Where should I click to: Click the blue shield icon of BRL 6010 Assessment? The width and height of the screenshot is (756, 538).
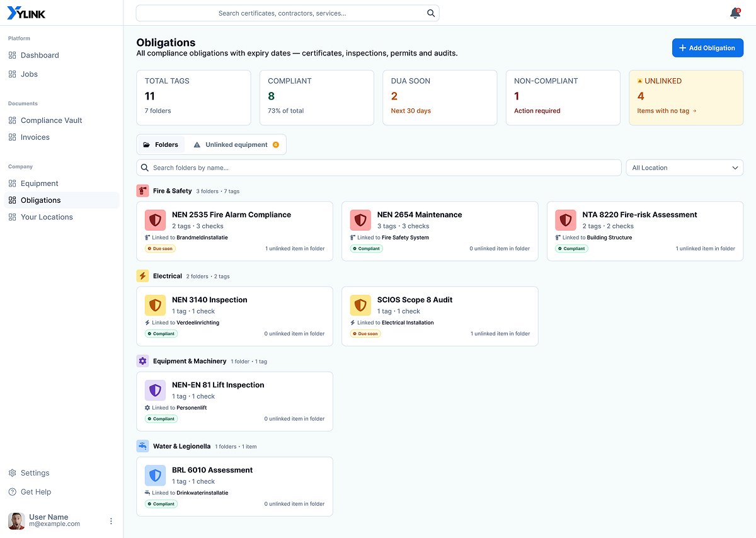tap(155, 475)
